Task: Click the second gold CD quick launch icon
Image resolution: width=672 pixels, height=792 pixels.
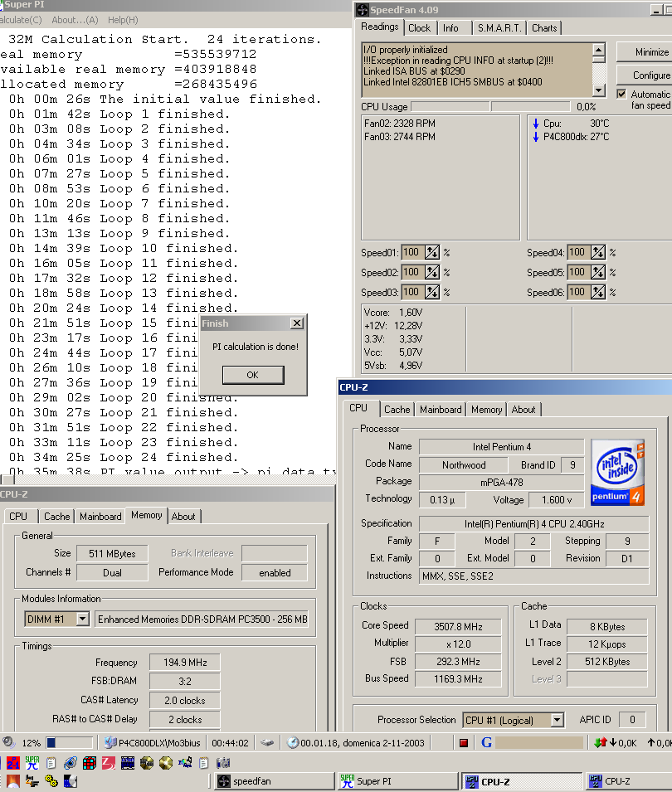Action: [166, 763]
